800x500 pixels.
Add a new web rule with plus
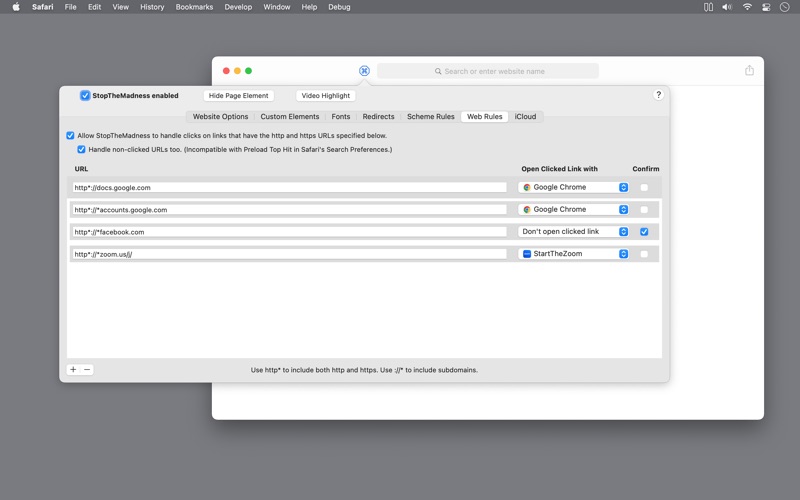tap(73, 369)
